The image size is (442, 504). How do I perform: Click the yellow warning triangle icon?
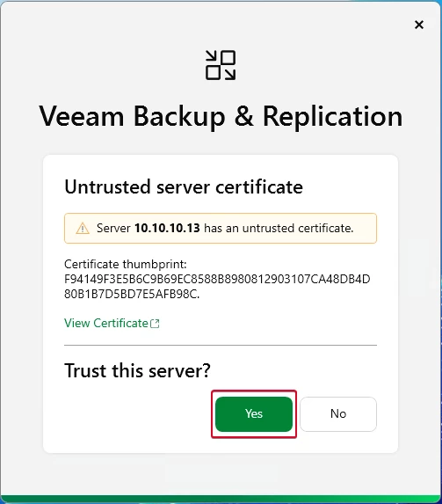[83, 228]
